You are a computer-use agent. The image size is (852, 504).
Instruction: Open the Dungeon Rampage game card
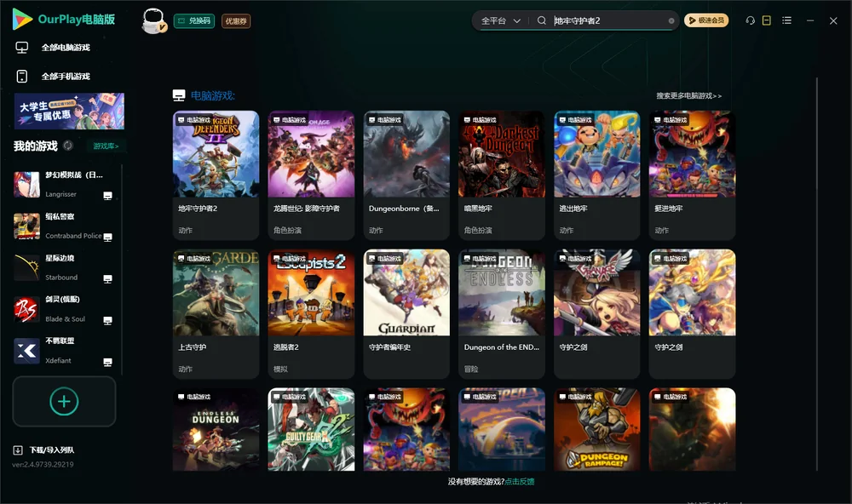[596, 429]
